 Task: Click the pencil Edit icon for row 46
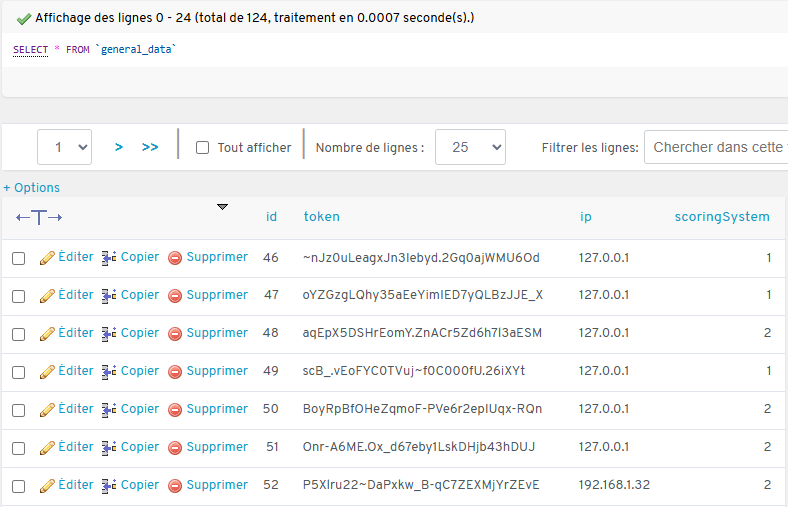(x=47, y=258)
